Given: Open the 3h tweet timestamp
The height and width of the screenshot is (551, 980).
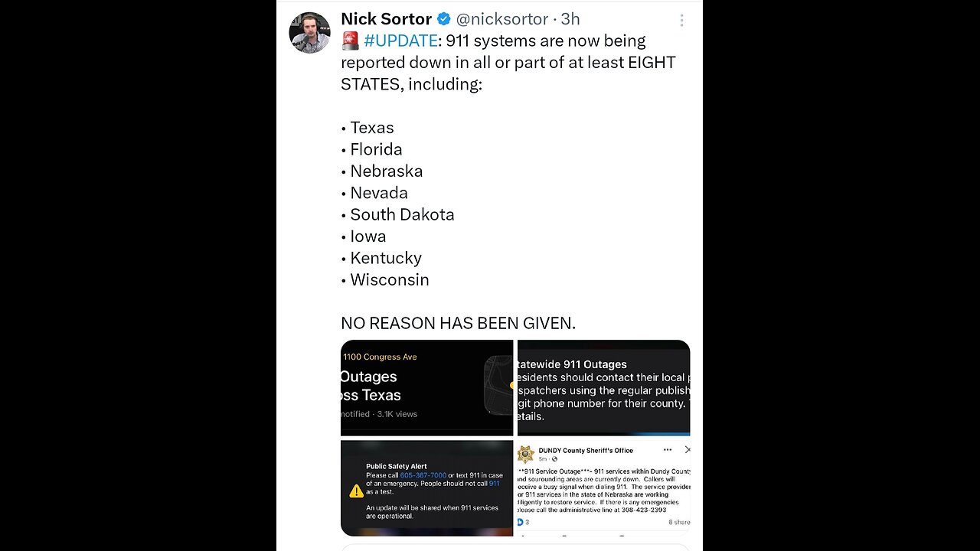Looking at the screenshot, I should click(570, 19).
